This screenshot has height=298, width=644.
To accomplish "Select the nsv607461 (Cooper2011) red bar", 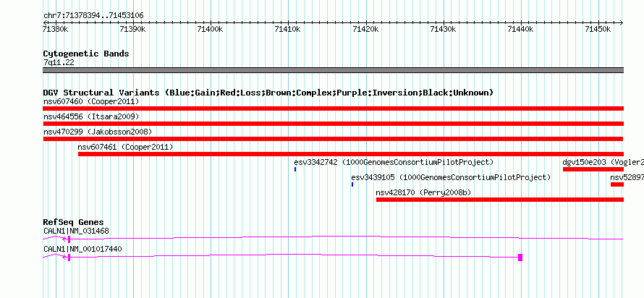I will (x=351, y=154).
